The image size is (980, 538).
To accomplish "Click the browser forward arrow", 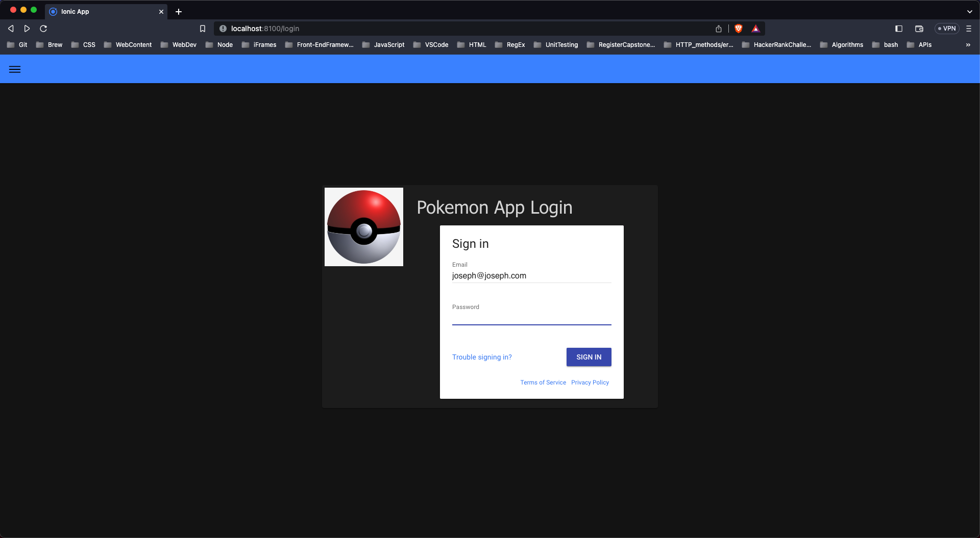I will click(x=27, y=29).
